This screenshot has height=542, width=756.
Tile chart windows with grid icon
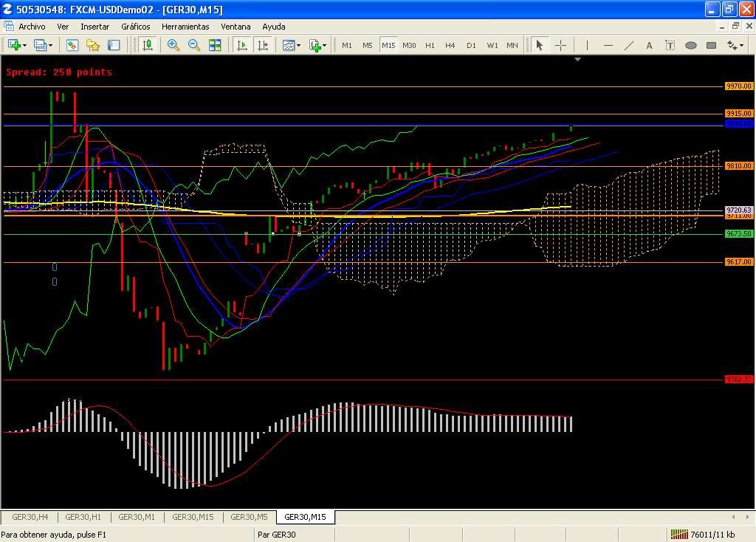click(x=215, y=45)
